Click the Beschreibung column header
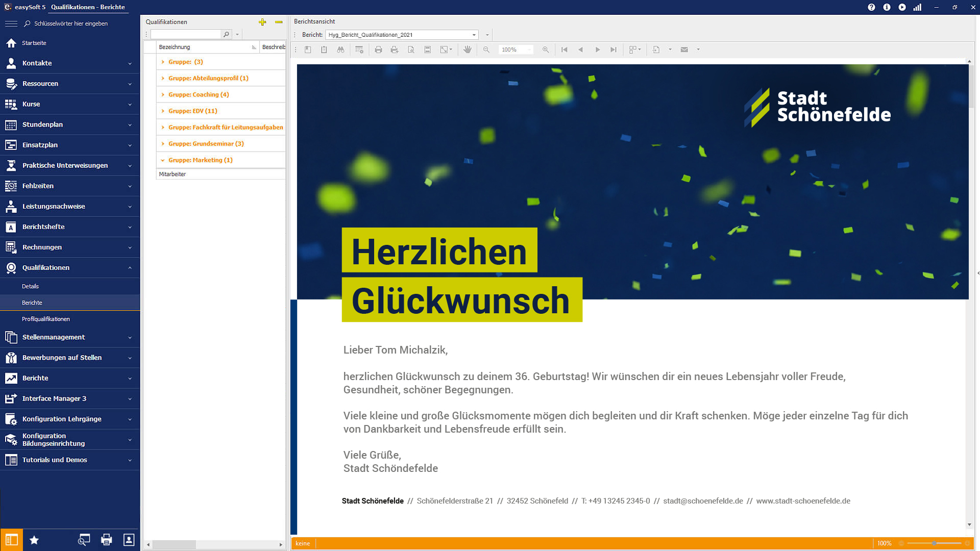Screen dimensions: 980x551 coord(273,47)
